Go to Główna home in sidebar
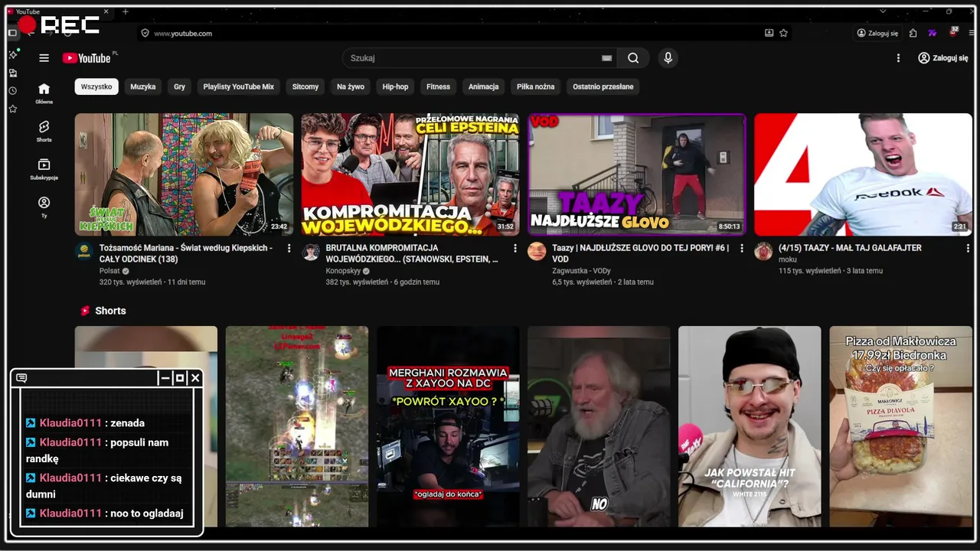 (x=44, y=93)
